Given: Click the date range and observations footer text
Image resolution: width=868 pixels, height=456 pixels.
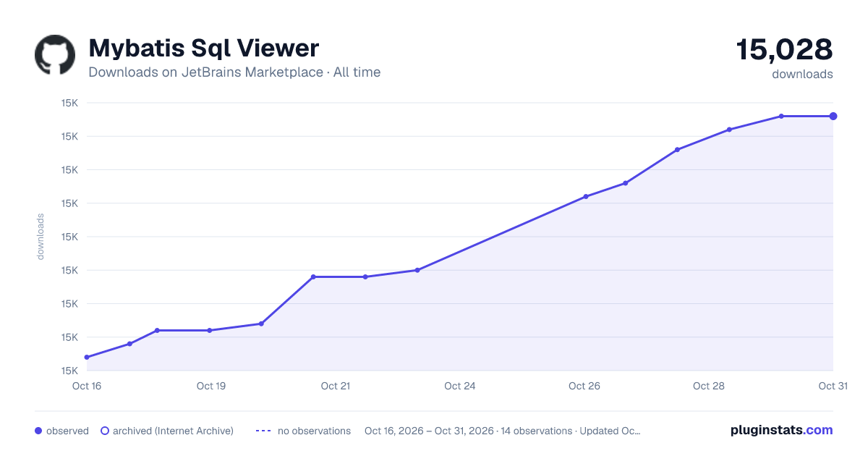Looking at the screenshot, I should [503, 431].
